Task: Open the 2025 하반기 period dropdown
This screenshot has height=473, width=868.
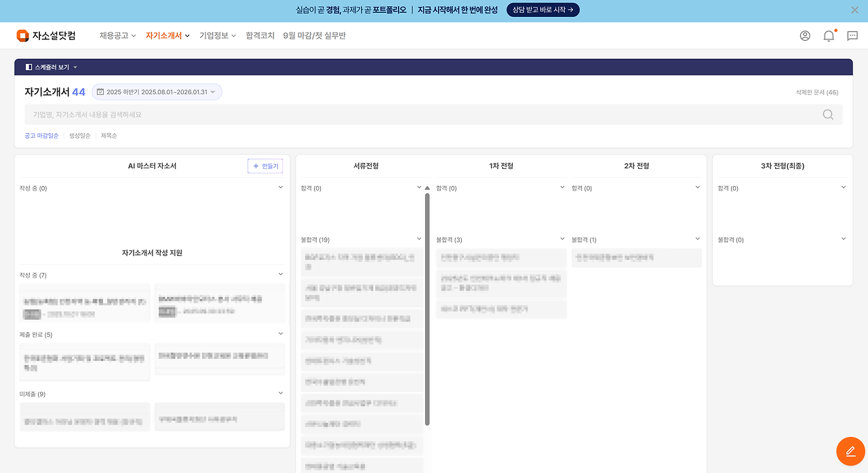Action: tap(157, 91)
